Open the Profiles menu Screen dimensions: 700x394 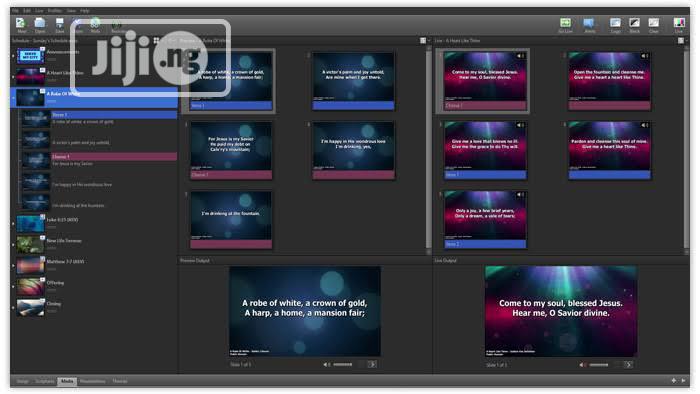pyautogui.click(x=54, y=10)
